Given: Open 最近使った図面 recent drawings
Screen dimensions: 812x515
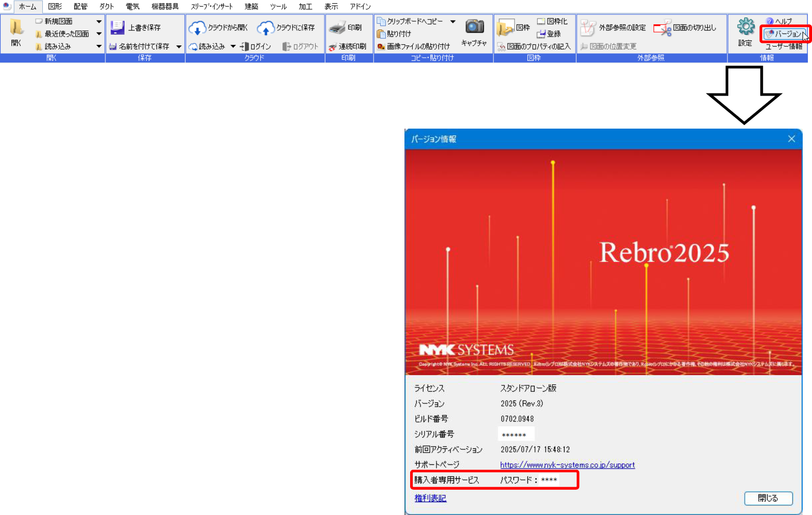Looking at the screenshot, I should point(61,34).
